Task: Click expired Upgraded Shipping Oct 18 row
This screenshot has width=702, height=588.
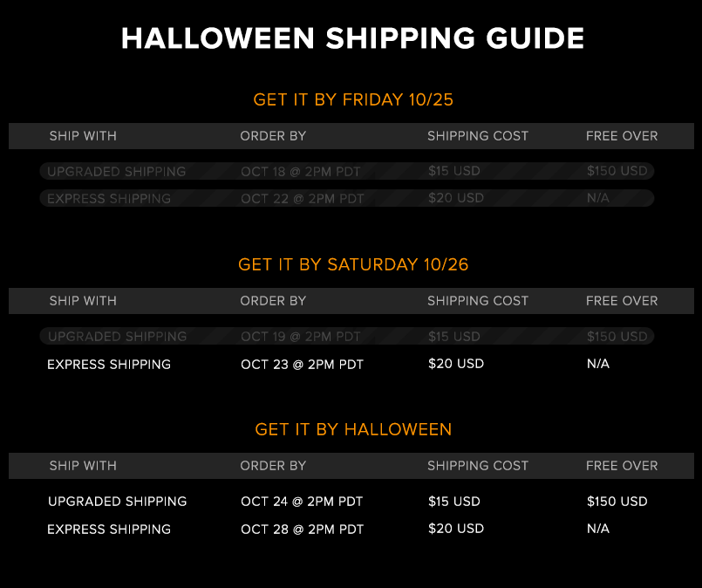Action: click(347, 171)
